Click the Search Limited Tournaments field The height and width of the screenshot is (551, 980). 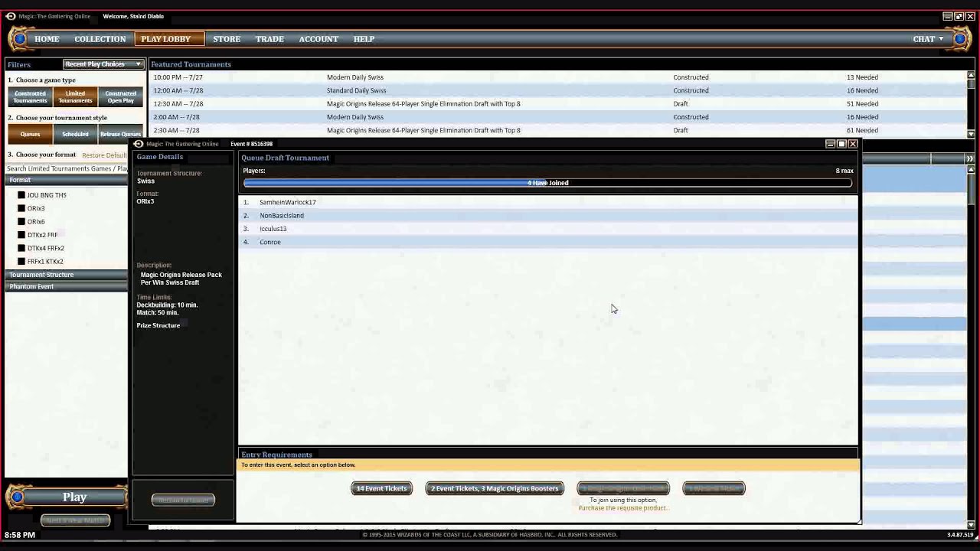click(67, 168)
